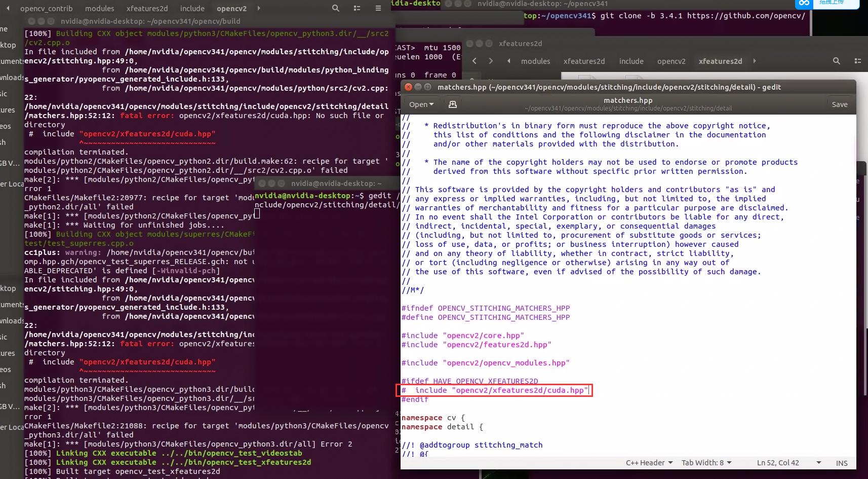Screen dimensions: 868x479
Task: Click the Save button in gedit
Action: click(839, 104)
